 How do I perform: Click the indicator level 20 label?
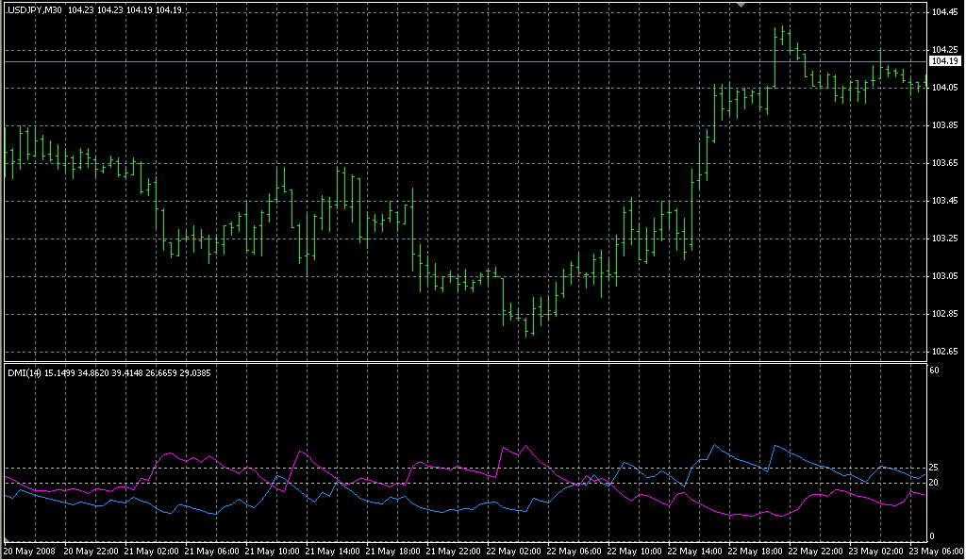point(933,483)
